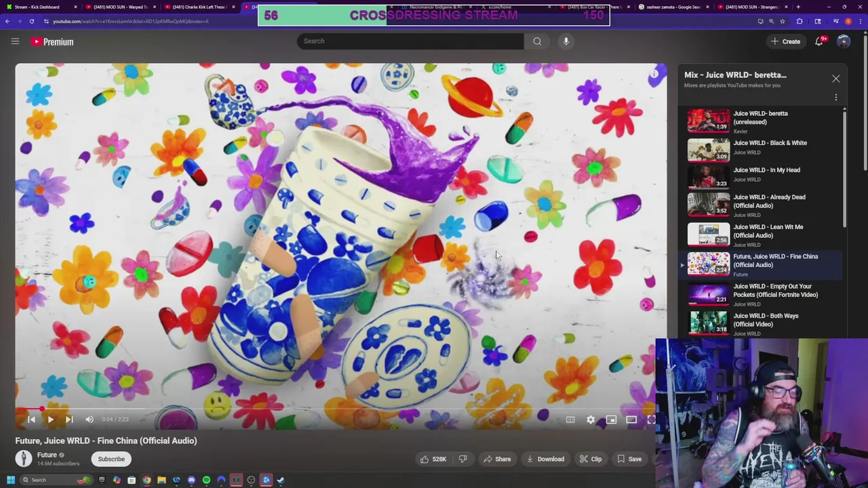This screenshot has height=488, width=868.
Task: Play Juice WRLD - Already Dead (Official Audio)
Action: point(764,205)
